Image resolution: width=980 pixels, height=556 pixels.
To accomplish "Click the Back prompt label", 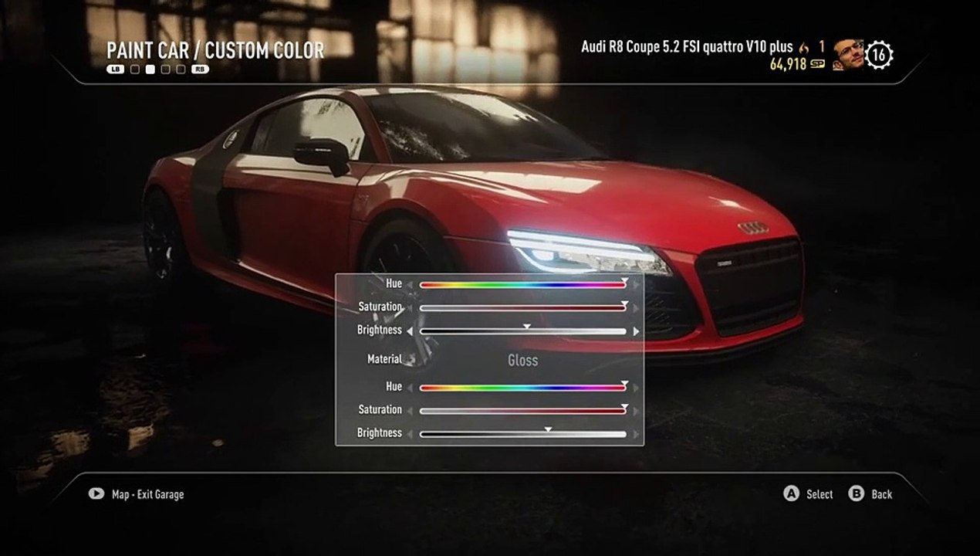I will click(x=881, y=494).
